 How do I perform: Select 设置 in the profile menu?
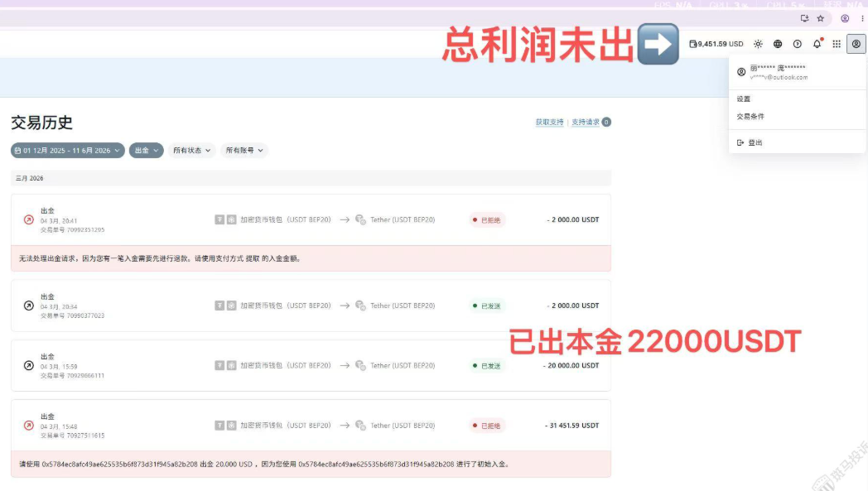coord(744,99)
